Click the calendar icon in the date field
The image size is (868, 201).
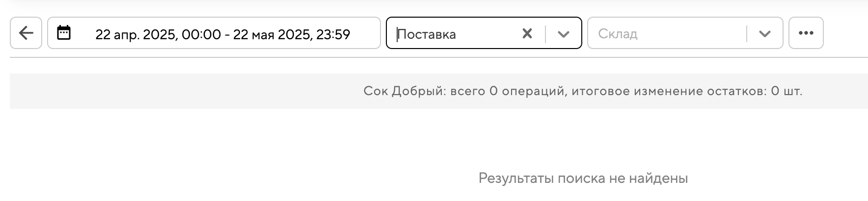pyautogui.click(x=64, y=33)
